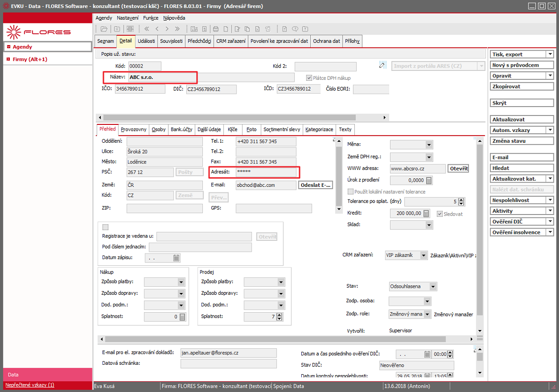Go to the first record with double-left arrows
This screenshot has height=392, width=559.
146,29
